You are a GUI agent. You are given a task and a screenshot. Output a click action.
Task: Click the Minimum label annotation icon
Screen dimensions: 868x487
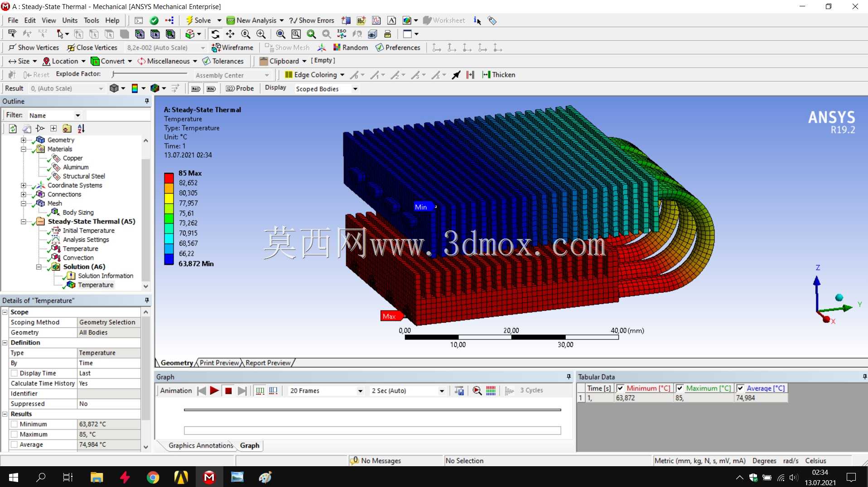pos(211,89)
